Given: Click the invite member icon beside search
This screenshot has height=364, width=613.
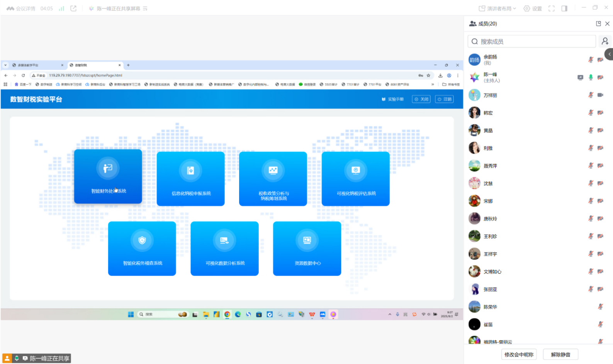Looking at the screenshot, I should (605, 41).
